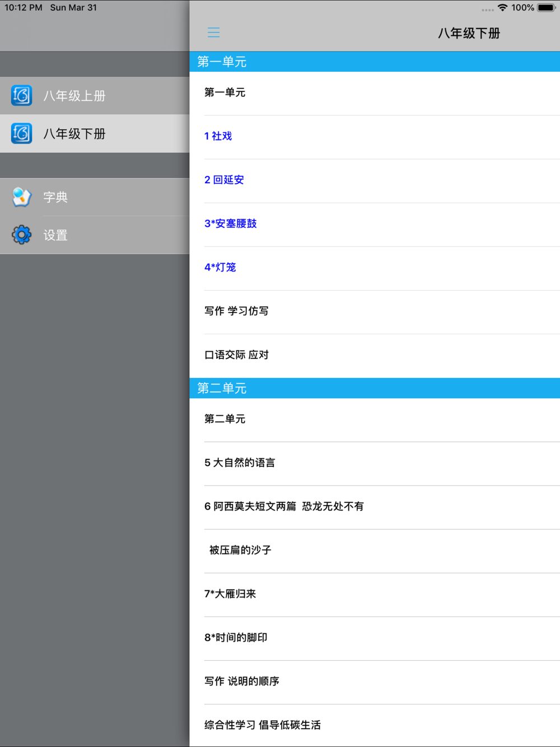
Task: Open lesson 4*灯笼
Action: (375, 268)
